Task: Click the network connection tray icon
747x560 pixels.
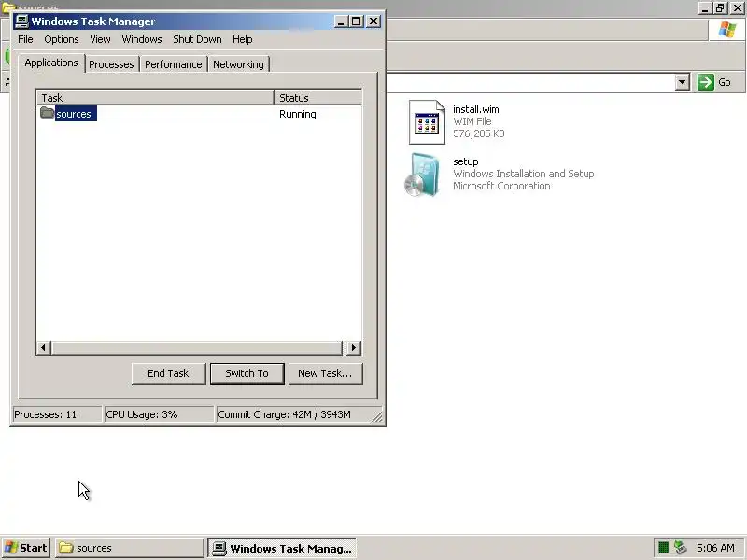Action: coord(681,548)
